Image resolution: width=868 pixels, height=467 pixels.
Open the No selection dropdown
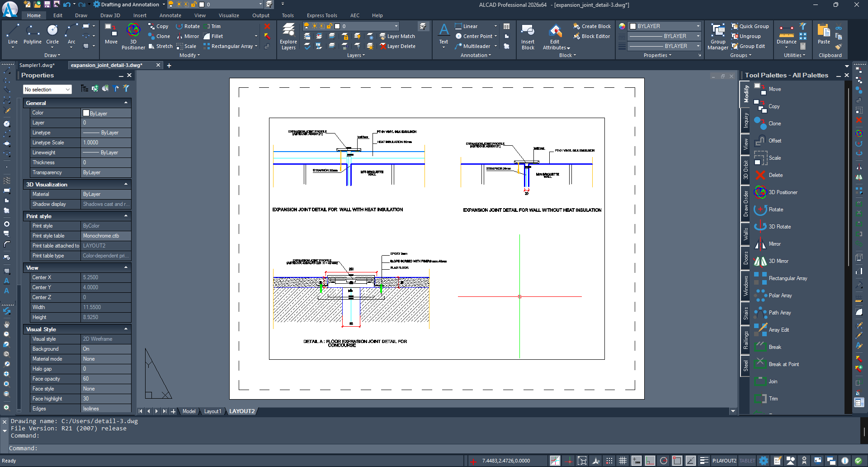tap(47, 90)
